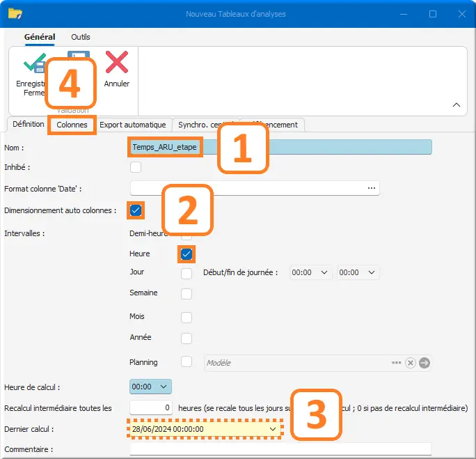Toggle the Inhibé checkbox
Image resolution: width=476 pixels, height=459 pixels.
pos(136,167)
